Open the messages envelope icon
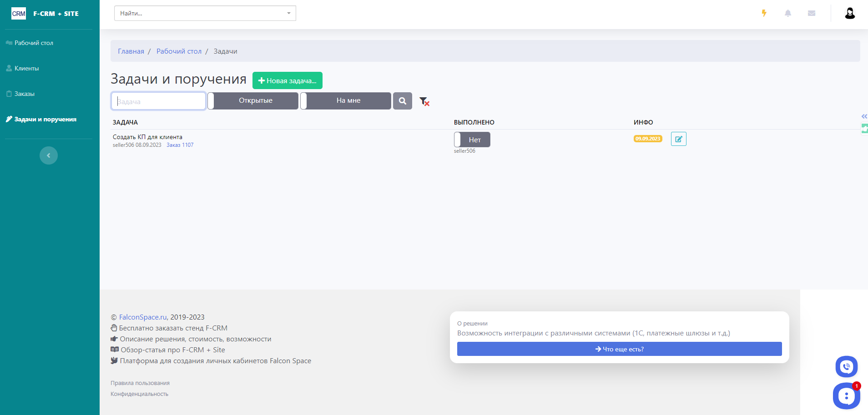868x415 pixels. (x=812, y=13)
